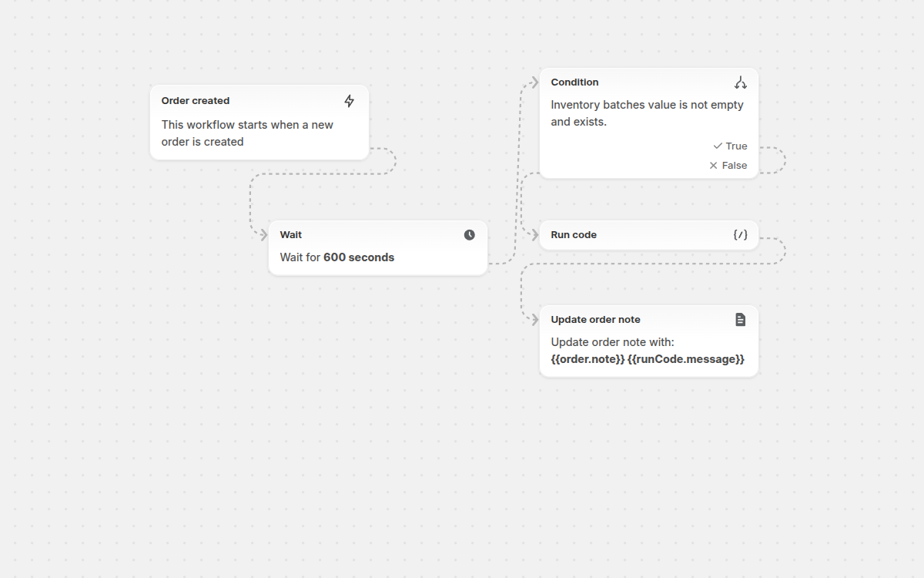Click the {{order.note}} variable in Update order note

tap(588, 358)
